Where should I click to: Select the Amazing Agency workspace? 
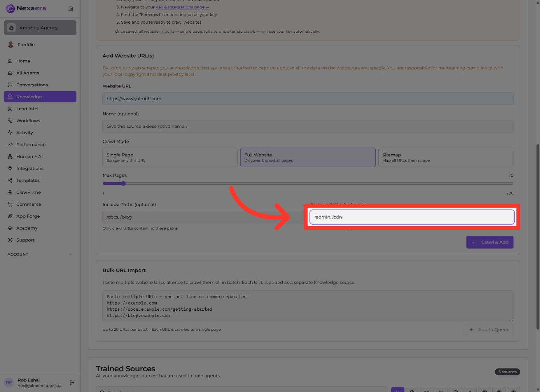point(40,28)
